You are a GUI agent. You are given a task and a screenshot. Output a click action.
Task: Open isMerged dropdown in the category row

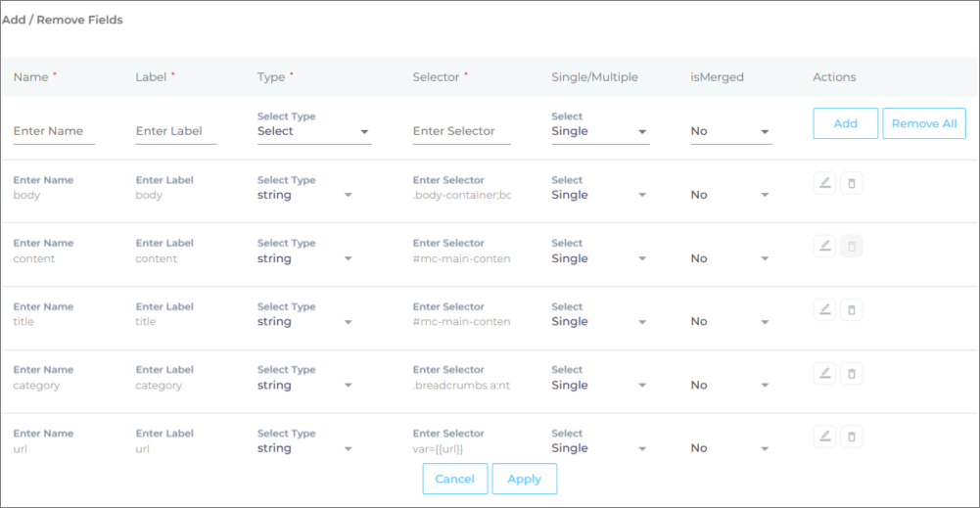[730, 386]
